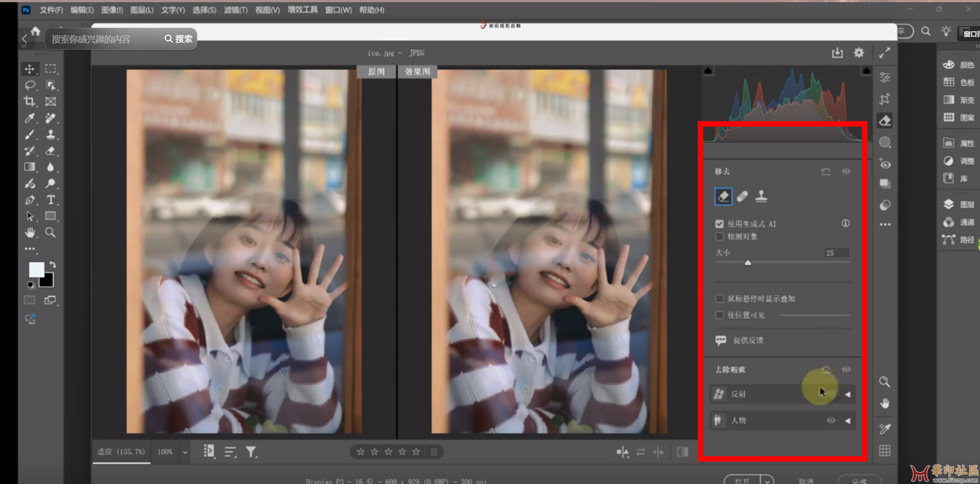Toggle full screen mode icon
This screenshot has width=980, height=484.
pyautogui.click(x=884, y=53)
